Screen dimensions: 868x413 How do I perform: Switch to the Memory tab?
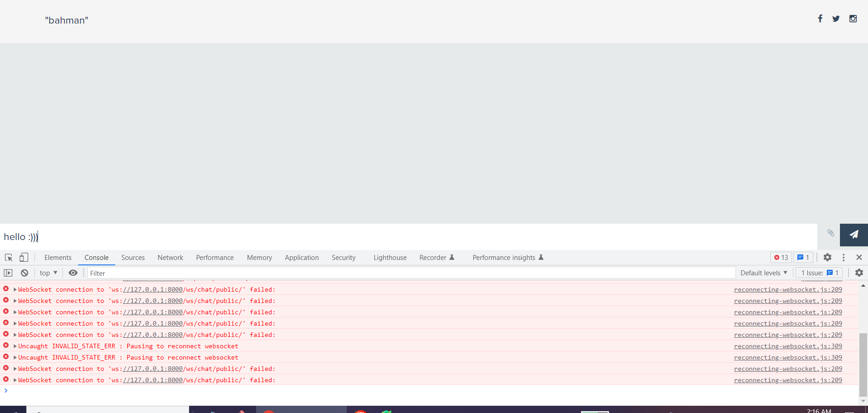click(259, 258)
